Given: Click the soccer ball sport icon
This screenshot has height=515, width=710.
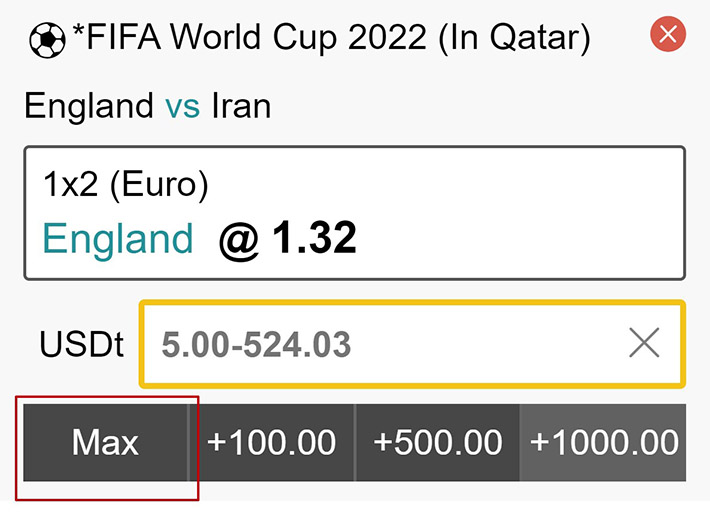Looking at the screenshot, I should (x=47, y=39).
